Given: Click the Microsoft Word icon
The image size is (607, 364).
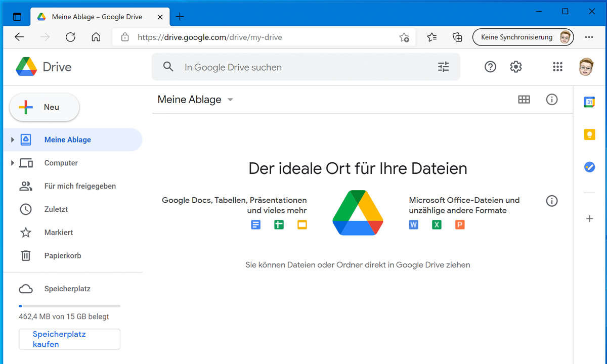Looking at the screenshot, I should [414, 225].
